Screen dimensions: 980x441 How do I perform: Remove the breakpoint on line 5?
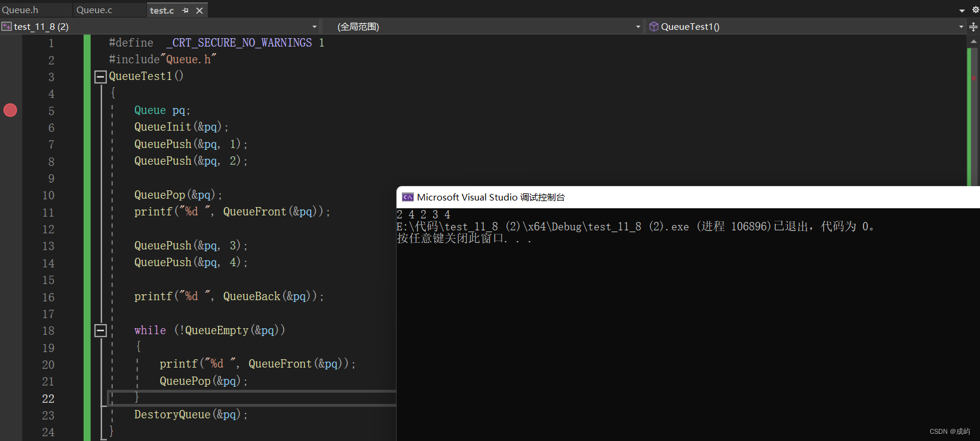[10, 110]
